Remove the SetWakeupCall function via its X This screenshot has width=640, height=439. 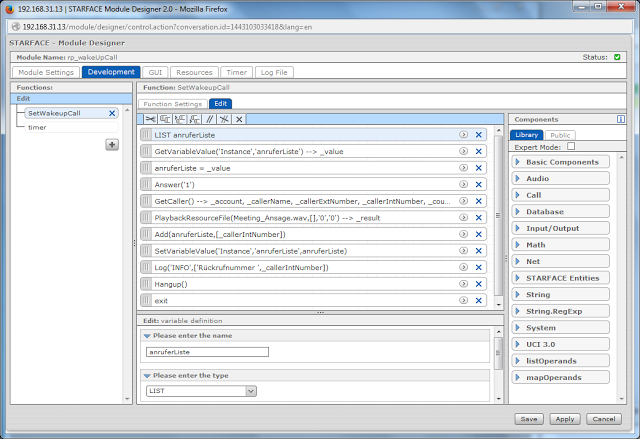pos(112,113)
